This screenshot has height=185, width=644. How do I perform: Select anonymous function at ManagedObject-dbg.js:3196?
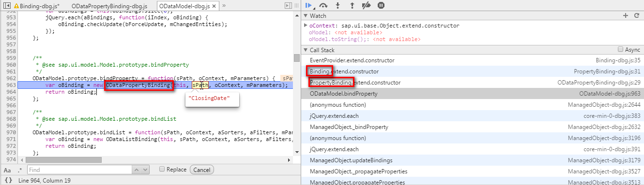(x=472, y=138)
